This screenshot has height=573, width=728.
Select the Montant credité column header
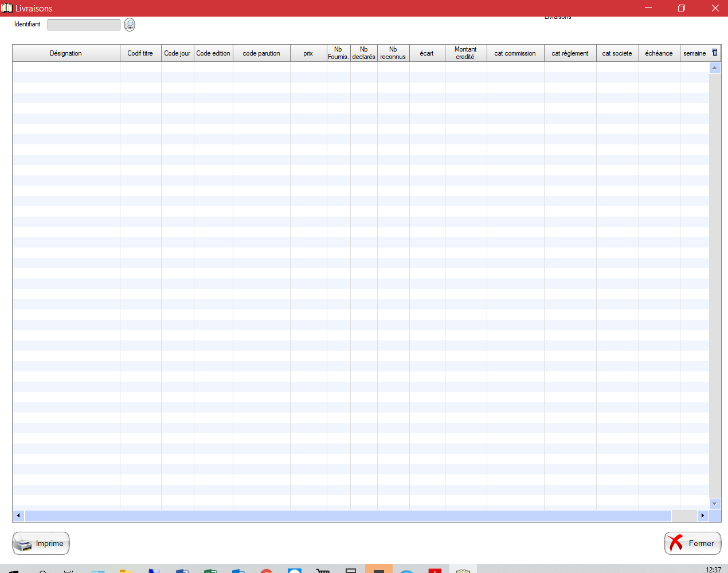tap(465, 53)
